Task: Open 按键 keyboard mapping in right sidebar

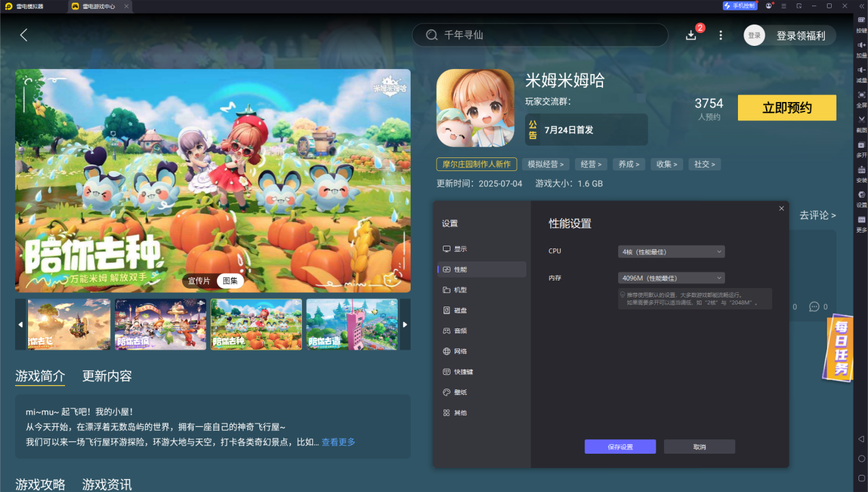Action: [861, 24]
